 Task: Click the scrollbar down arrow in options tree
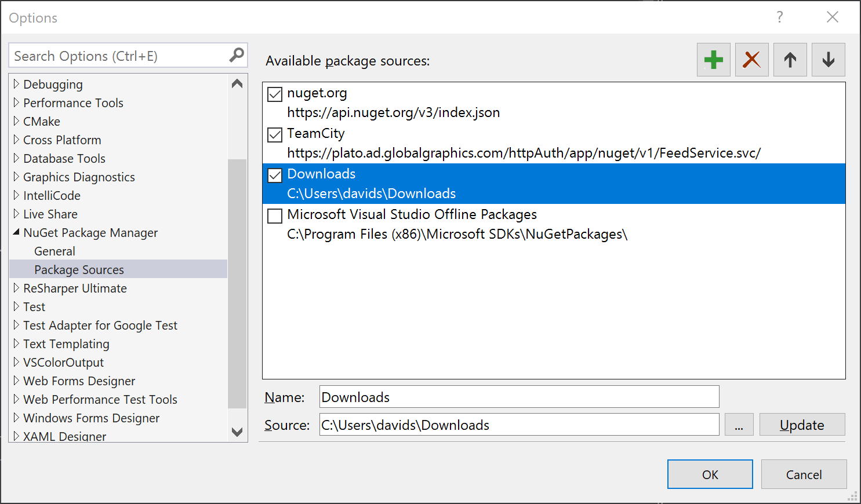(237, 432)
